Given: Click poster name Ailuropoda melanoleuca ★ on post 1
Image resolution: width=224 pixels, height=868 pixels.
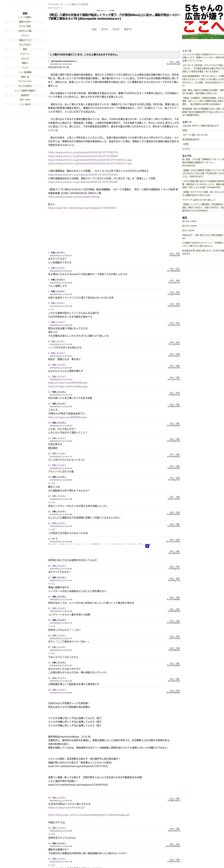Looking at the screenshot, I should coord(64,61).
